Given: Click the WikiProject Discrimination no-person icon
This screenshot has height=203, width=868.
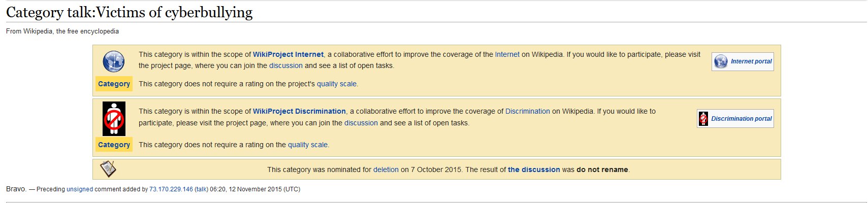Looking at the screenshot, I should [x=114, y=119].
